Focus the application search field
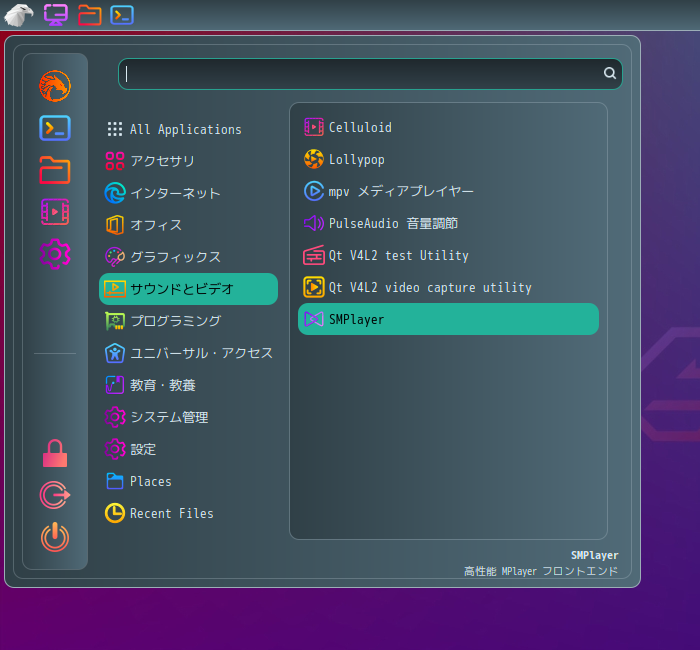Image resolution: width=700 pixels, height=650 pixels. (370, 74)
